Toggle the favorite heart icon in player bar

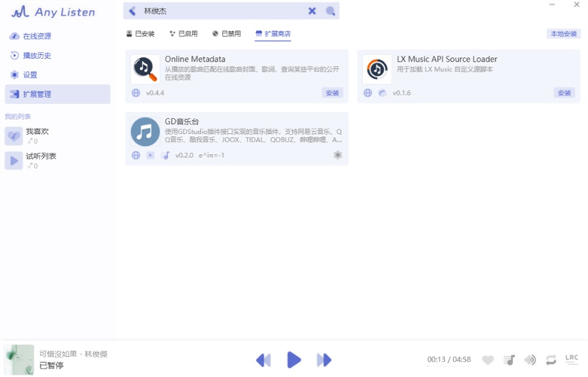487,360
